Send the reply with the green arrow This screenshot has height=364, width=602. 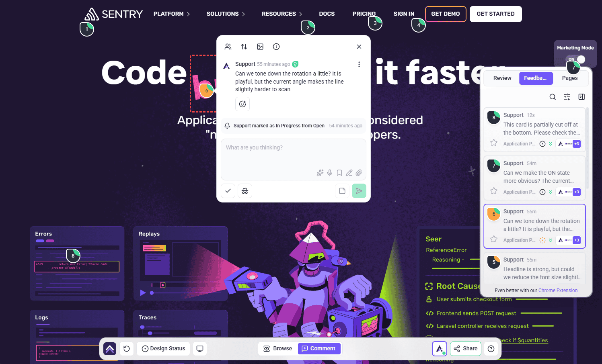(359, 191)
